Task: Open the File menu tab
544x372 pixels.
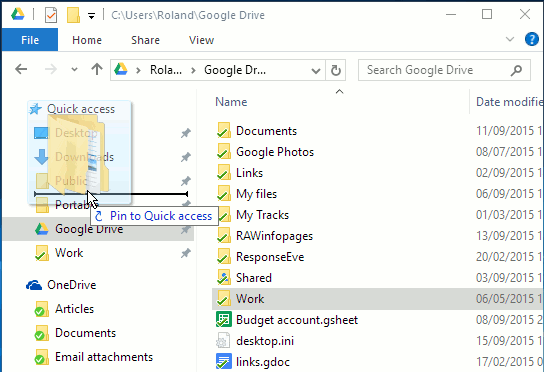Action: pos(30,40)
